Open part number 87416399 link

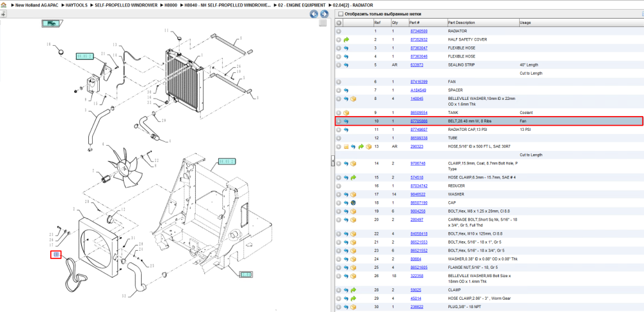(x=419, y=82)
